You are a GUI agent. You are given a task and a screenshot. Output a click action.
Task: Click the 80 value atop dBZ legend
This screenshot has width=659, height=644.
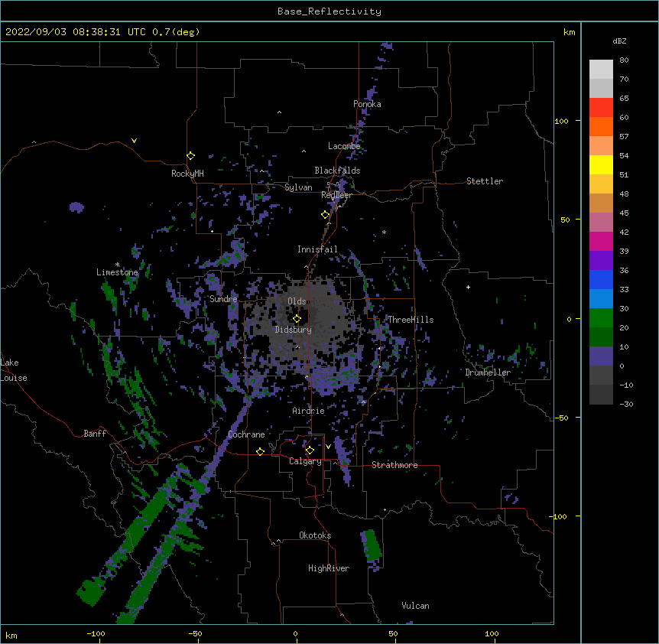click(x=624, y=60)
